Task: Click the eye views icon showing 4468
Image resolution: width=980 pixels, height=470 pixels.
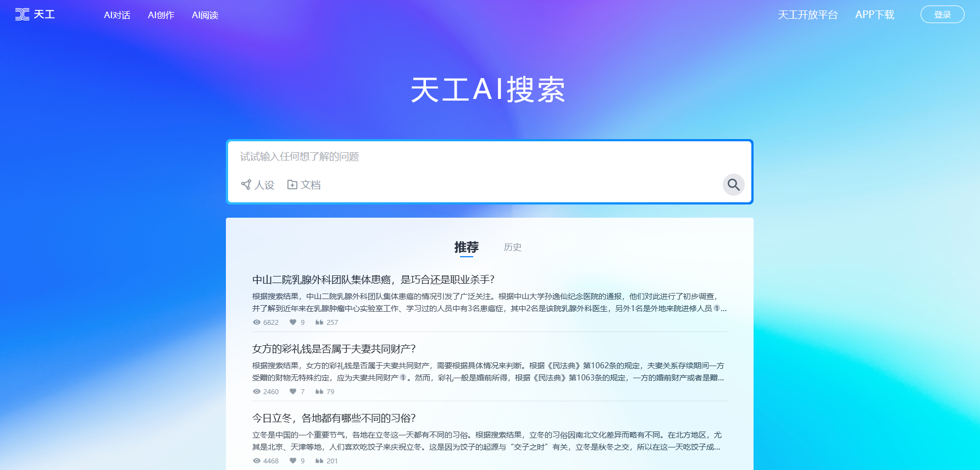Action: pos(257,461)
